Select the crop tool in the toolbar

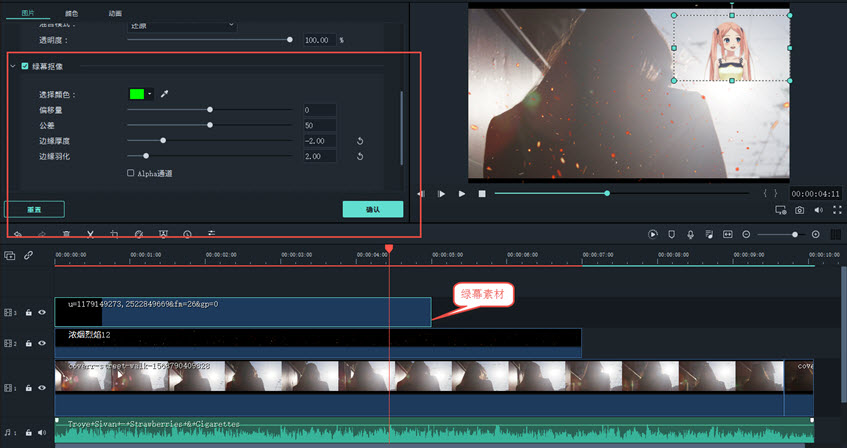(114, 234)
